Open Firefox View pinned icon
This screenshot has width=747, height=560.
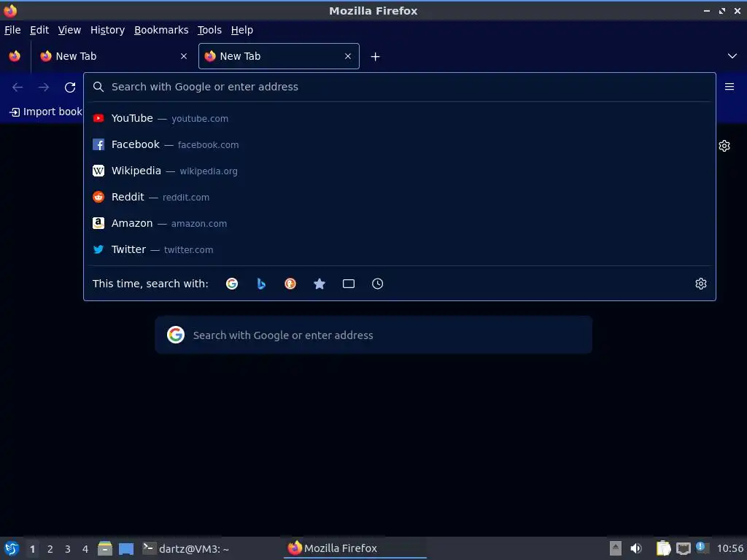[x=15, y=56]
